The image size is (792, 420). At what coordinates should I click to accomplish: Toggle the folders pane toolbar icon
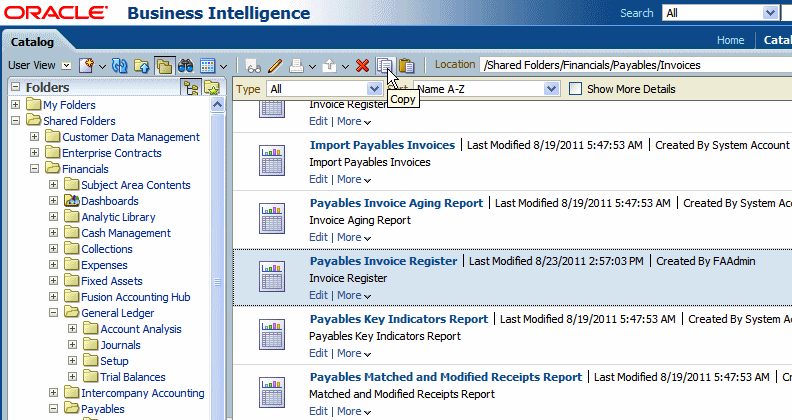164,66
